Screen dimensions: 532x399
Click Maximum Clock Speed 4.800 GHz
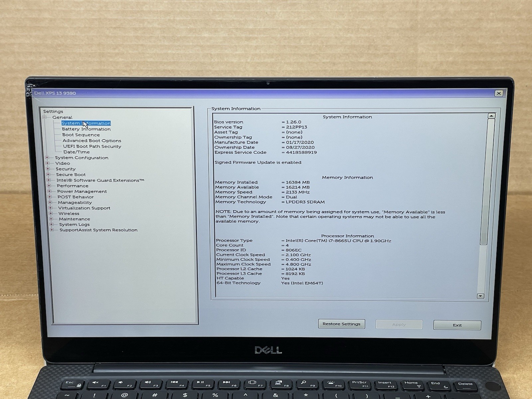(x=298, y=264)
